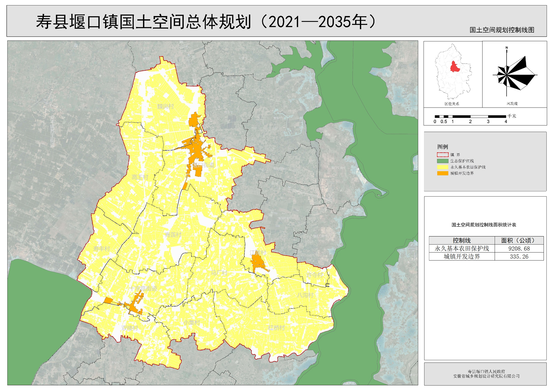Click the yellow 永久基本农田保护线 legend swatch

pyautogui.click(x=442, y=167)
